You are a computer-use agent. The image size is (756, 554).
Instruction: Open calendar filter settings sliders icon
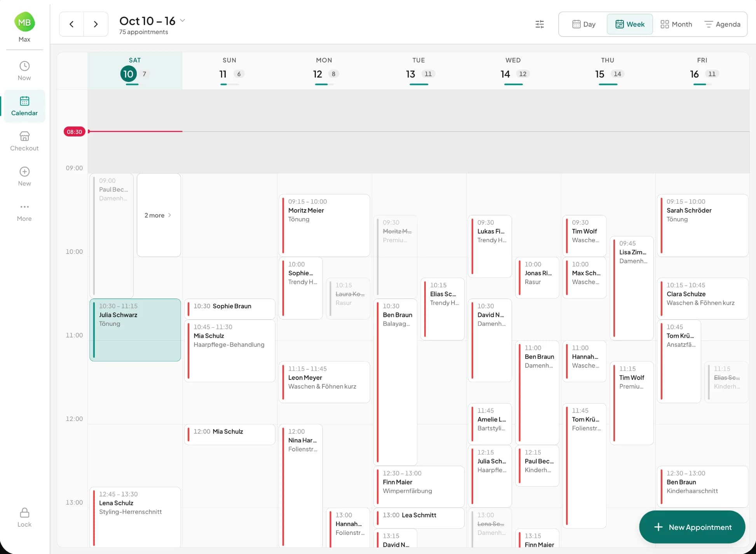[x=540, y=24]
